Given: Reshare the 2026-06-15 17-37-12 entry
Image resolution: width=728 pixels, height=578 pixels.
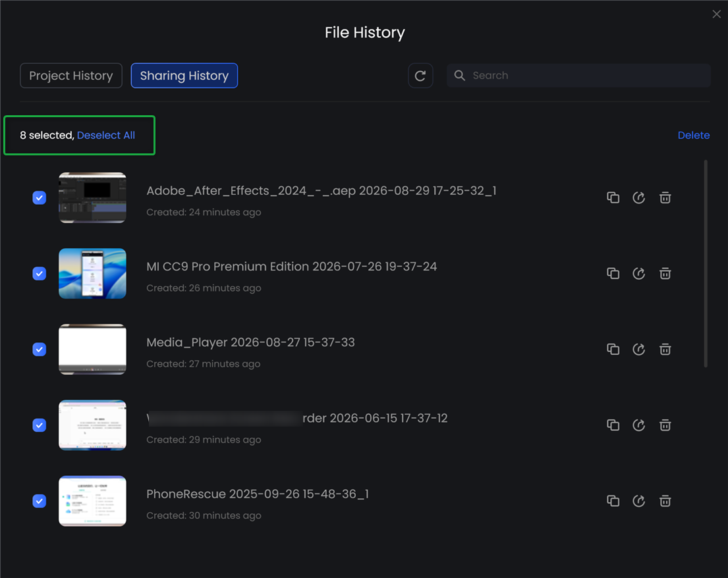Looking at the screenshot, I should tap(639, 425).
